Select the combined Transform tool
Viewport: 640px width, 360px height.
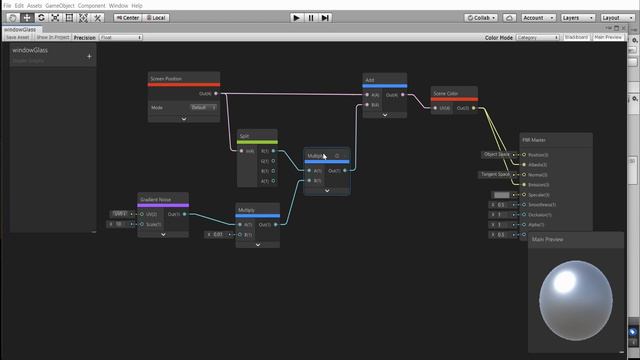click(83, 18)
